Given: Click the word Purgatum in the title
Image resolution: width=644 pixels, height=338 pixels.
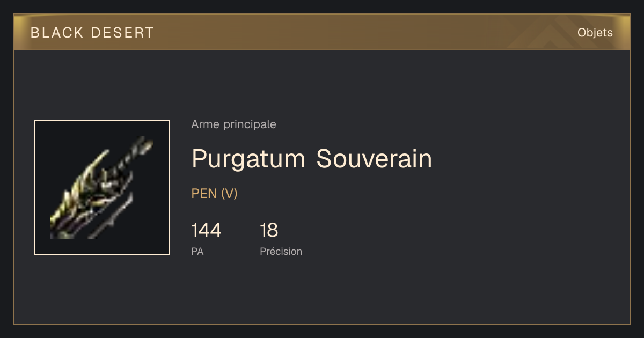Looking at the screenshot, I should [248, 160].
